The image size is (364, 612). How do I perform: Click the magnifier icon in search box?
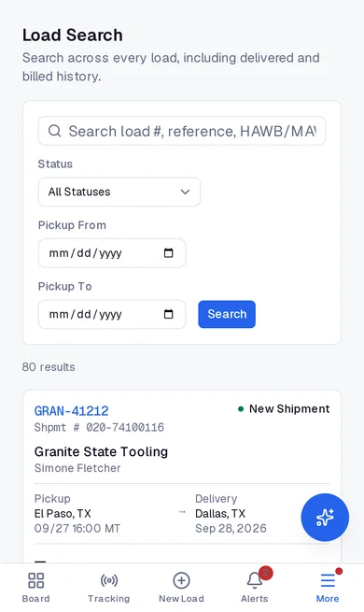coord(54,131)
